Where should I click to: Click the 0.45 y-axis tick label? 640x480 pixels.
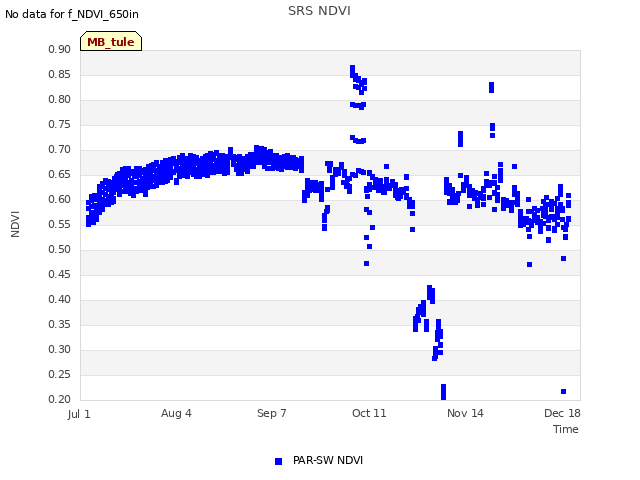point(59,274)
